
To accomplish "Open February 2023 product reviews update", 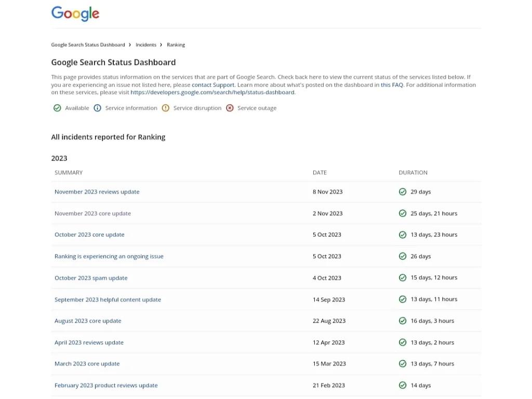I will click(106, 385).
